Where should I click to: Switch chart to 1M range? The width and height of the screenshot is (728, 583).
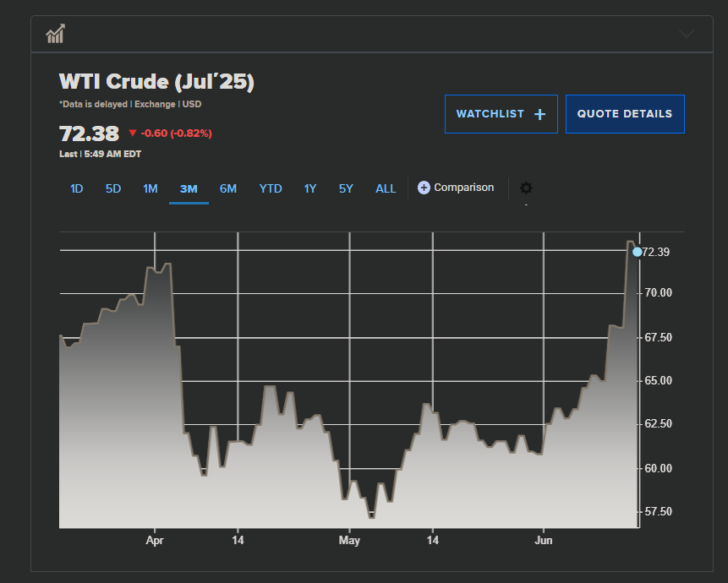coord(151,188)
